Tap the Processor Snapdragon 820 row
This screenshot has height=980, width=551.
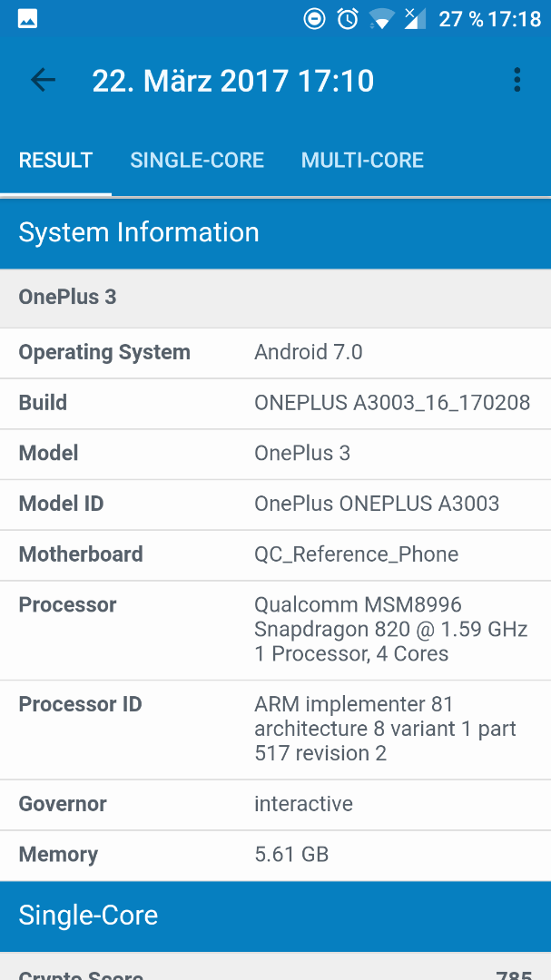(x=275, y=630)
